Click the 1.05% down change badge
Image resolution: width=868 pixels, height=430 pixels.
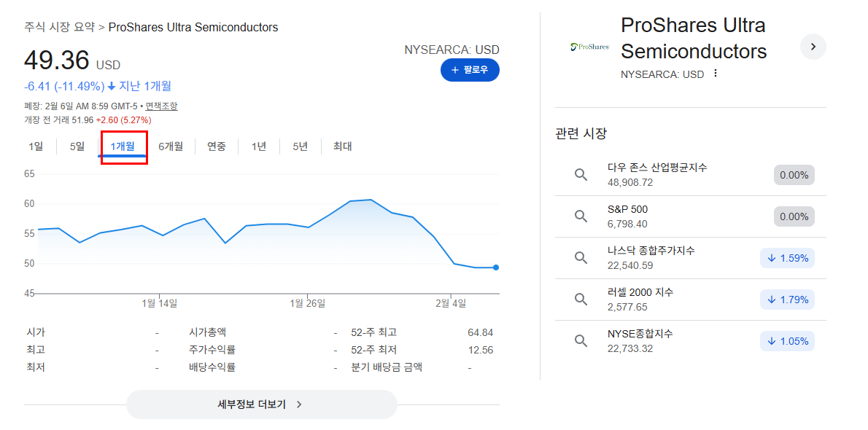[787, 341]
